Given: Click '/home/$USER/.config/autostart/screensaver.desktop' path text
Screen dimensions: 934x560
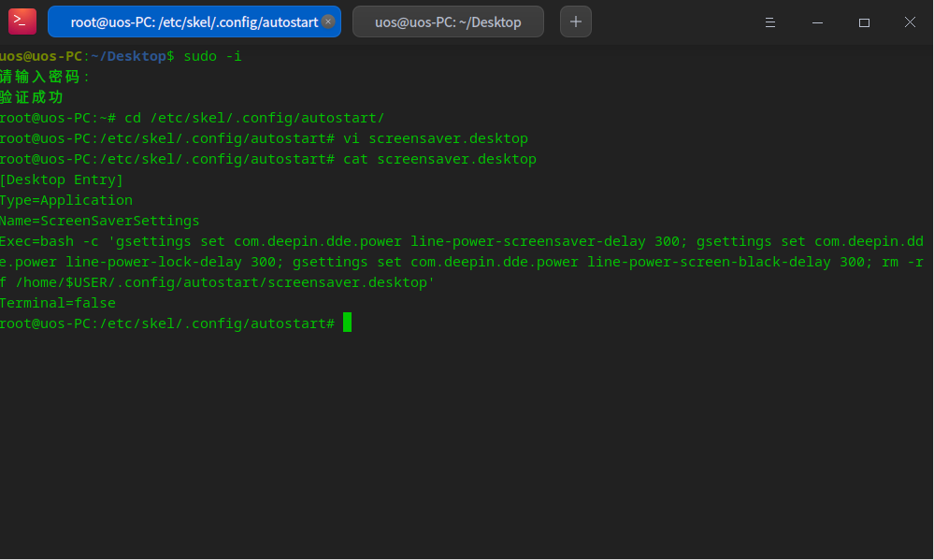Looking at the screenshot, I should (221, 282).
